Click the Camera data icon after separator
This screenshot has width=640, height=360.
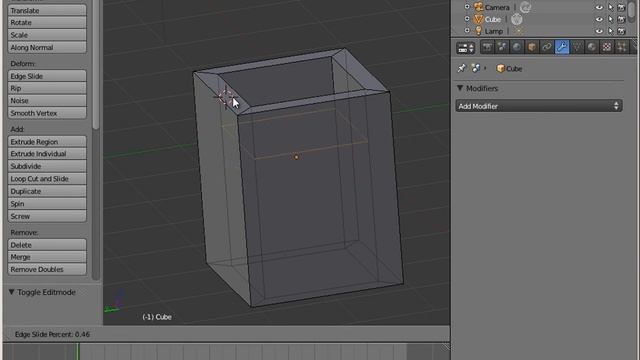point(526,7)
